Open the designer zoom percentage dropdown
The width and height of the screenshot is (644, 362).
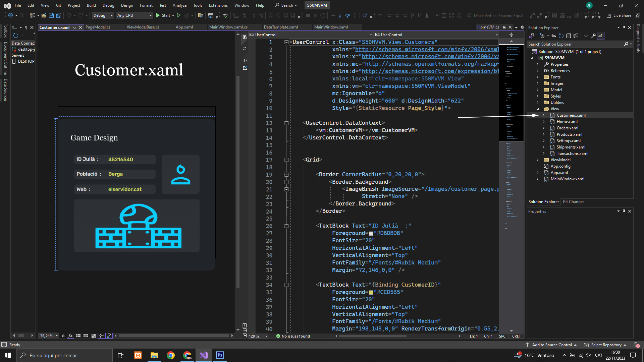point(57,336)
